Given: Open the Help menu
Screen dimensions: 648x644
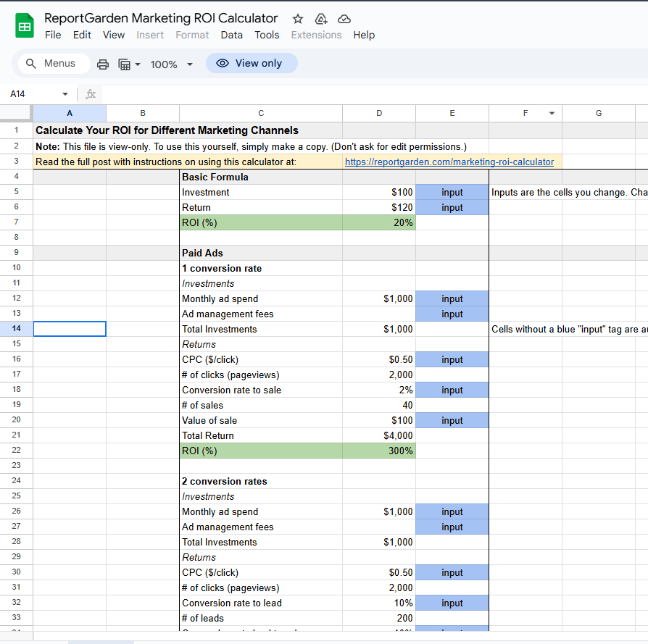Looking at the screenshot, I should coord(364,35).
